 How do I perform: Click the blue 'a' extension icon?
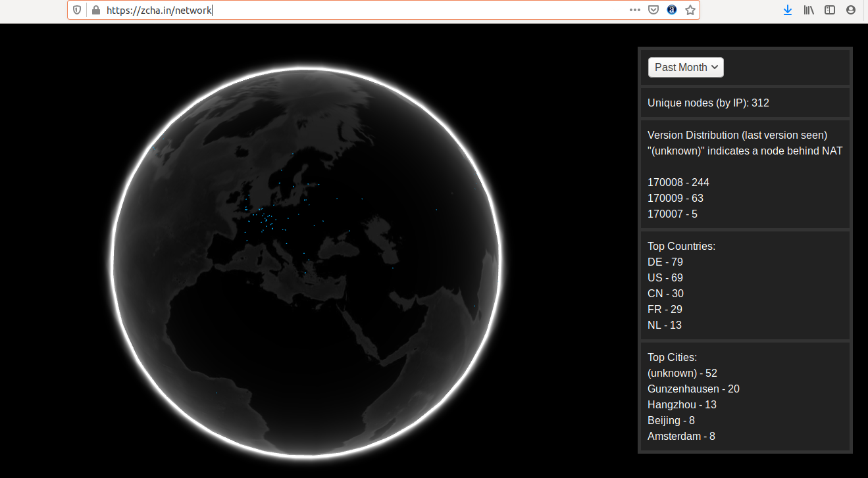(672, 10)
